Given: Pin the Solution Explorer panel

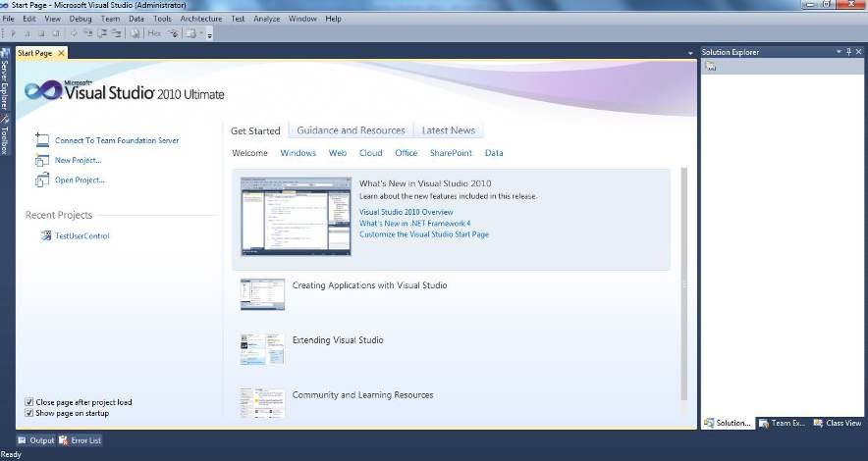Looking at the screenshot, I should tap(848, 52).
